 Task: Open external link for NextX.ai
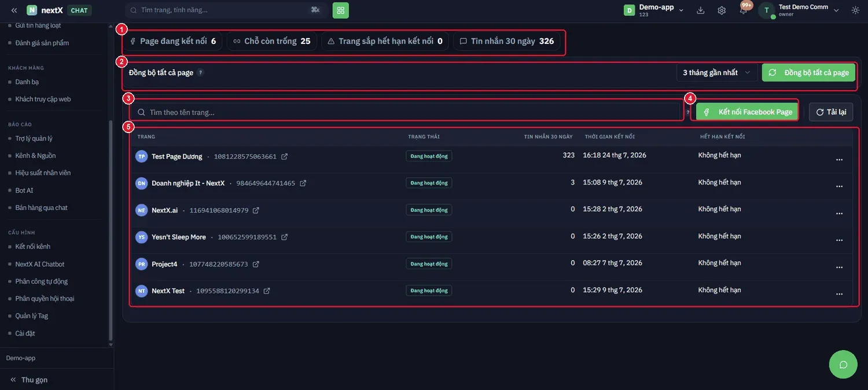point(256,211)
